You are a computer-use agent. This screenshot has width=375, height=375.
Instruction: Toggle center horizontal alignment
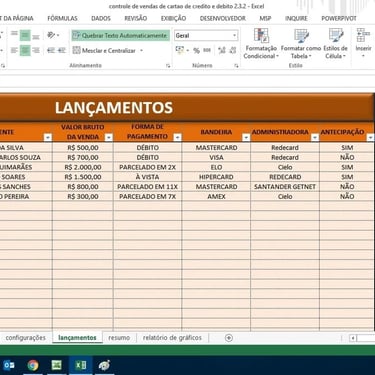(x=25, y=50)
